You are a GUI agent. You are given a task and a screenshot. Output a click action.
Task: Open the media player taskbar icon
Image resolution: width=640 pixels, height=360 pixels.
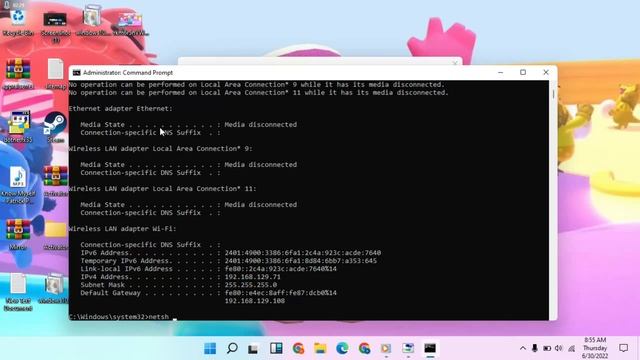click(x=386, y=348)
